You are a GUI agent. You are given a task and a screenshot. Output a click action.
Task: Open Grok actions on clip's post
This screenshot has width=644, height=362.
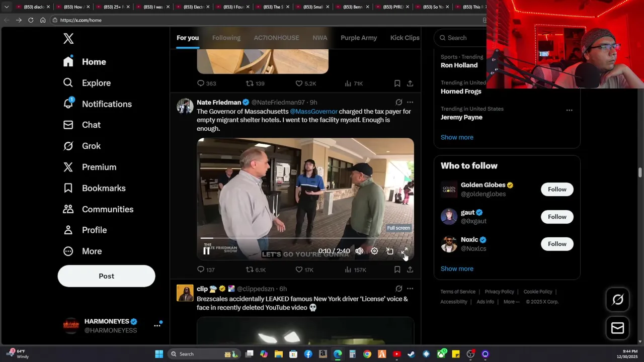pyautogui.click(x=398, y=289)
